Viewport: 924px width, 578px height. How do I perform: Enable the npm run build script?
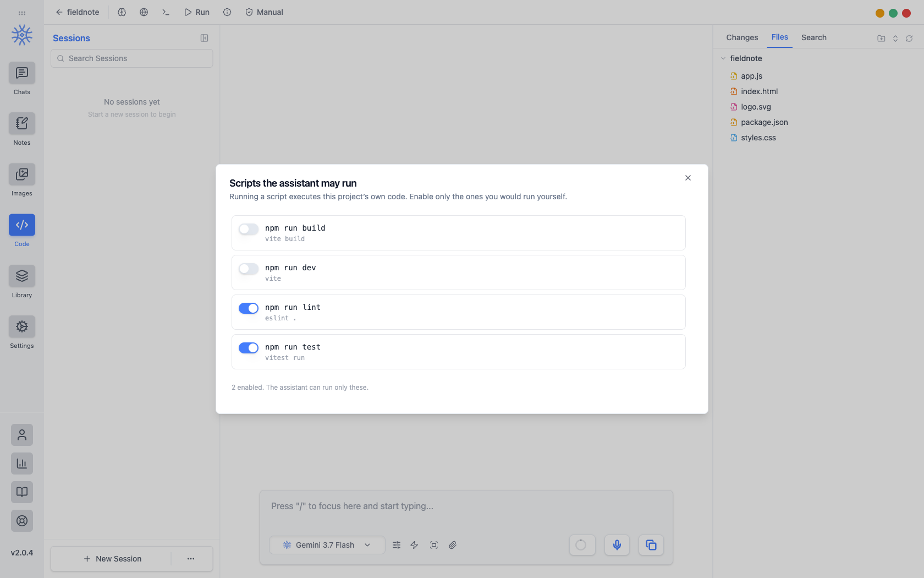[249, 229]
